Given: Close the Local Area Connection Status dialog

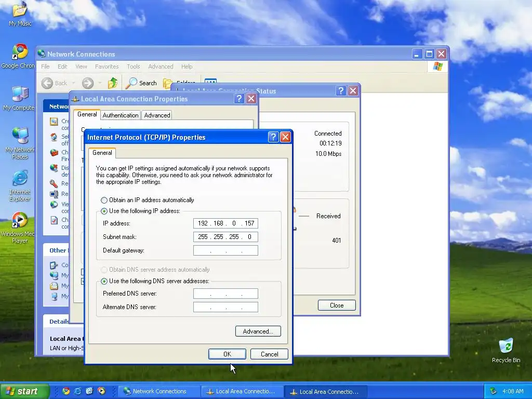Looking at the screenshot, I should point(337,305).
